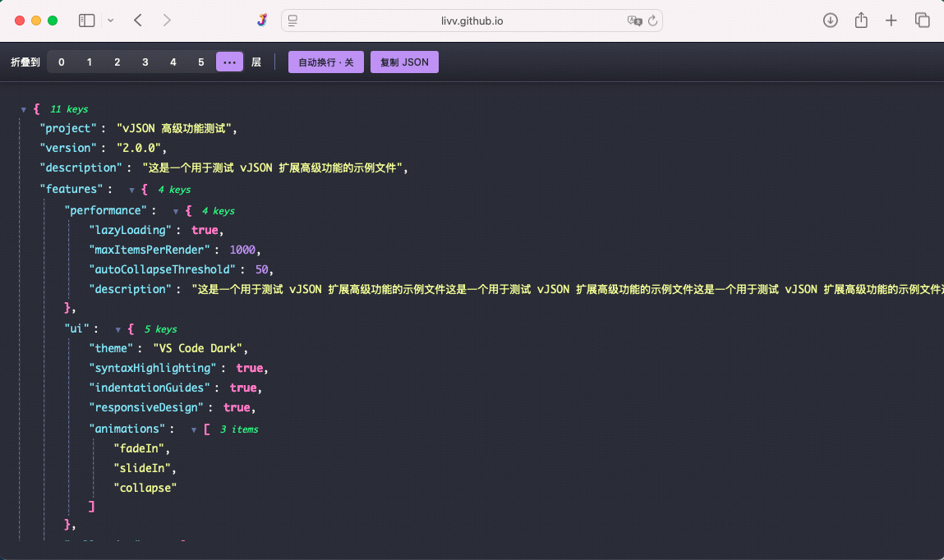Open translation options in the address bar

click(635, 21)
